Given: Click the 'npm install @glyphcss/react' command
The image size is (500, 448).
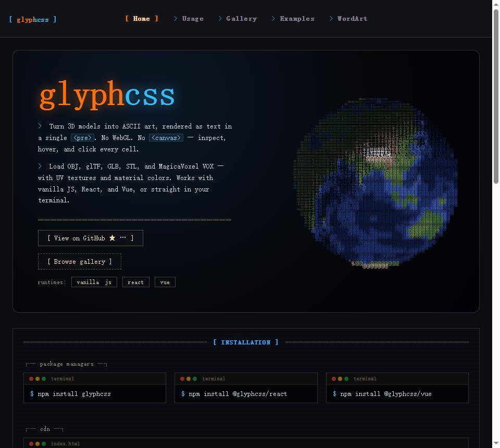Looking at the screenshot, I should 238,394.
